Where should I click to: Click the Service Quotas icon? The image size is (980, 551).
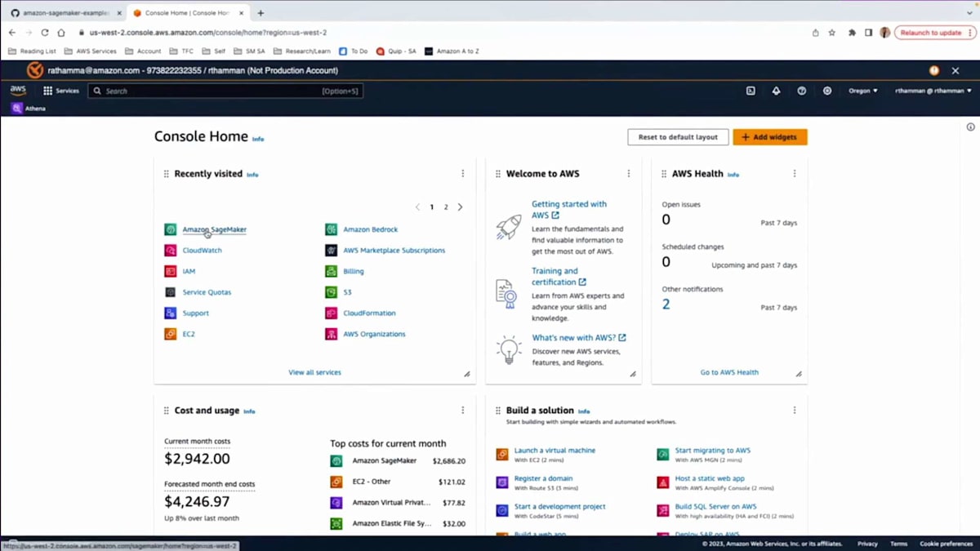[170, 292]
